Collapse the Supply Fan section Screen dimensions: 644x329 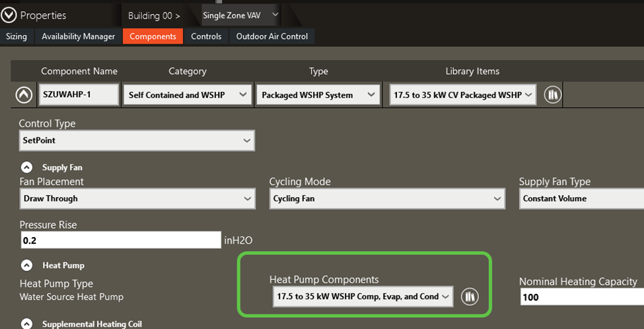(26, 167)
